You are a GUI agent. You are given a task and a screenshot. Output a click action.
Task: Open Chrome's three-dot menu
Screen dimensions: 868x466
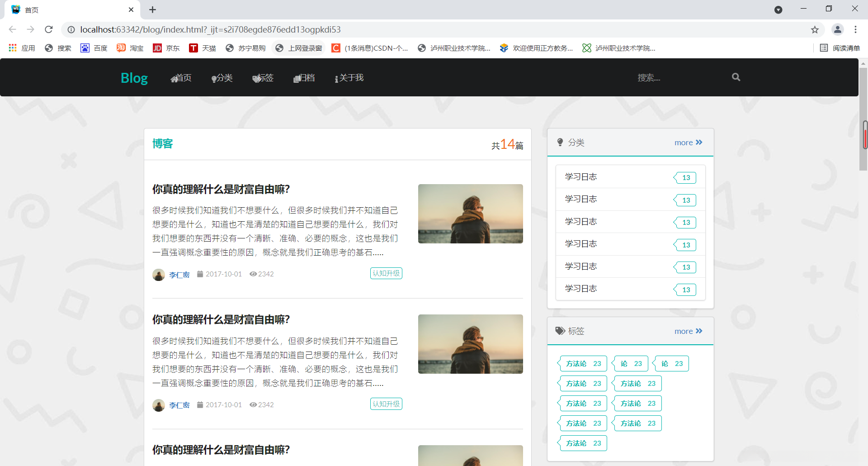(856, 29)
